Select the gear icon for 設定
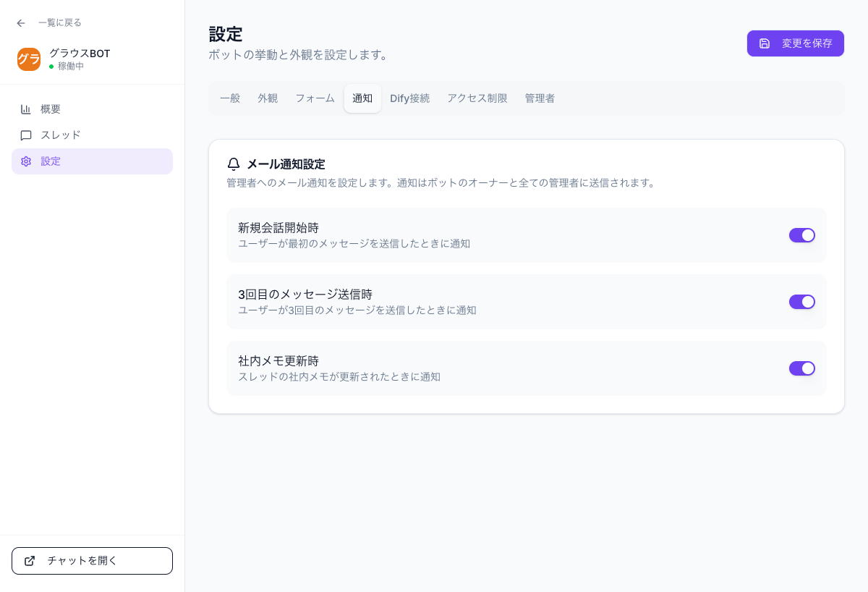Image resolution: width=868 pixels, height=592 pixels. click(26, 161)
